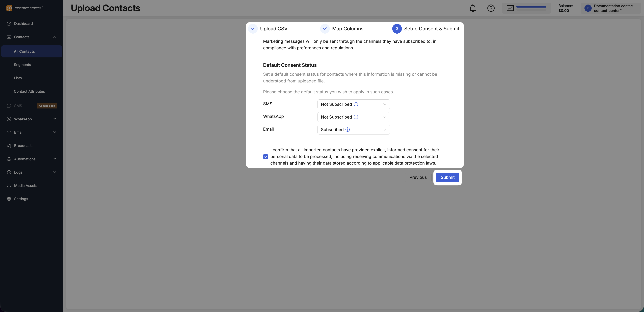This screenshot has height=312, width=644.
Task: Uncheck the consent confirmation checkbox
Action: tap(265, 157)
